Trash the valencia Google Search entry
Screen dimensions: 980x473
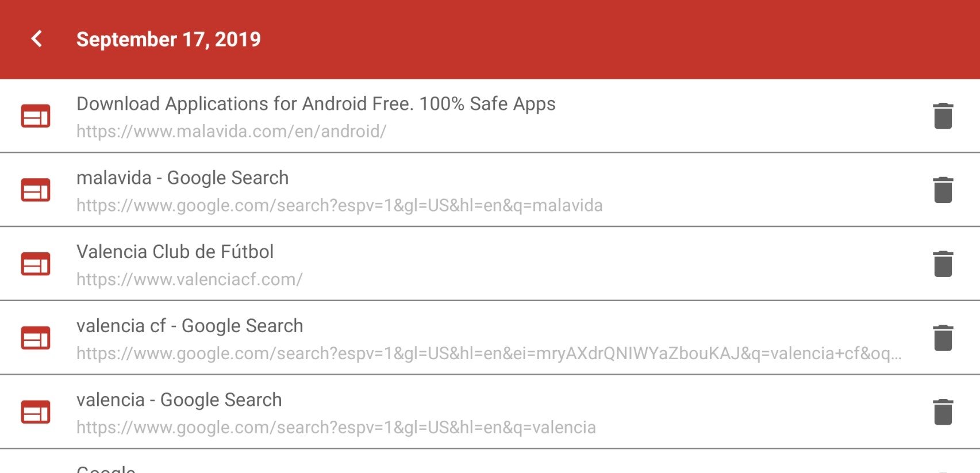(x=943, y=412)
